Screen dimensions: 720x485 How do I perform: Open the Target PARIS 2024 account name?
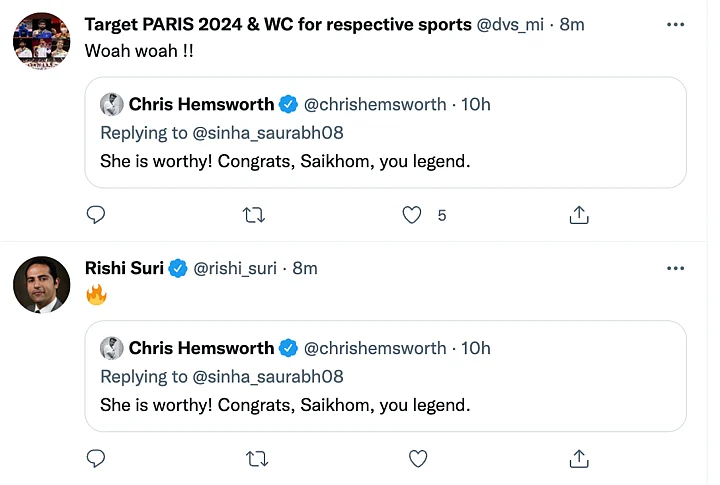(278, 24)
